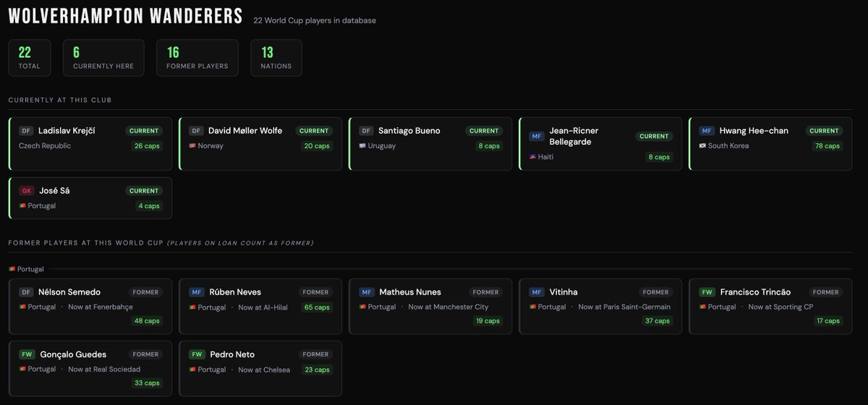The height and width of the screenshot is (405, 868).
Task: Click the 19 caps badge
Action: (488, 320)
